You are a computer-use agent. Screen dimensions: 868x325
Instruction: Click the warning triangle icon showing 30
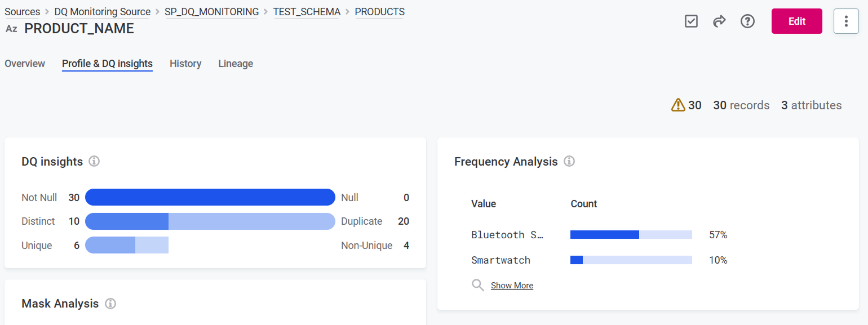[x=678, y=105]
